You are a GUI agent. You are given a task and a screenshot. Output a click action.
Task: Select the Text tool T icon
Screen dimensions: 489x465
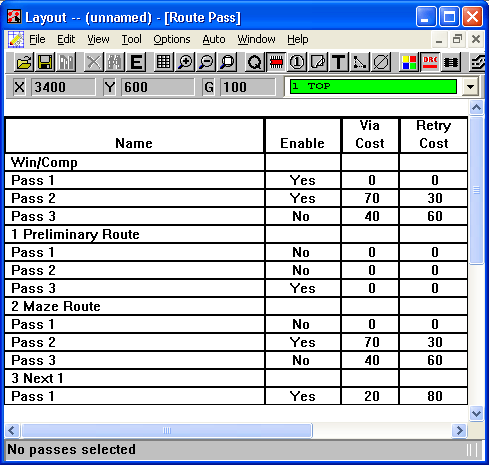coord(339,62)
